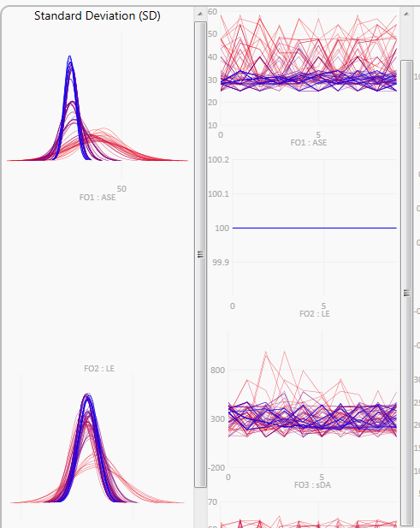Click the FO3 : sDA axis label
The width and height of the screenshot is (420, 528).
(312, 485)
